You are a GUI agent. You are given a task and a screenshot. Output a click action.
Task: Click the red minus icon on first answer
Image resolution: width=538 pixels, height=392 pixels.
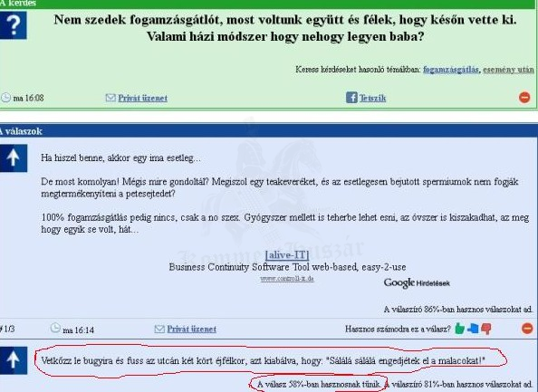(527, 329)
